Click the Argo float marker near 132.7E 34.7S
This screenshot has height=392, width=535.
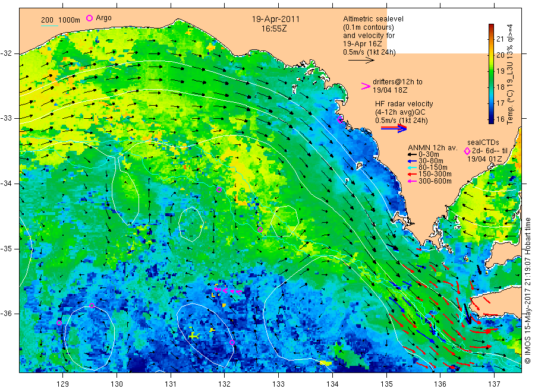click(x=260, y=230)
